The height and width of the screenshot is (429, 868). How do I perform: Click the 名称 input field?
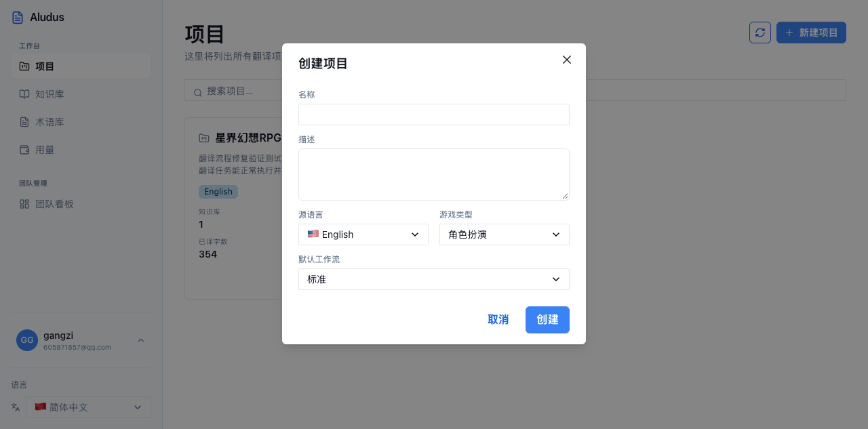point(434,115)
